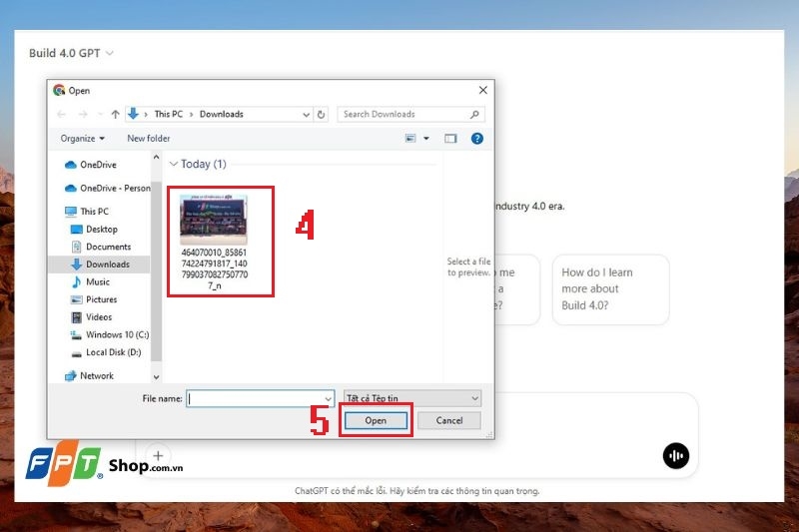
Task: Select Local Disk (D:) drive
Action: (x=106, y=352)
